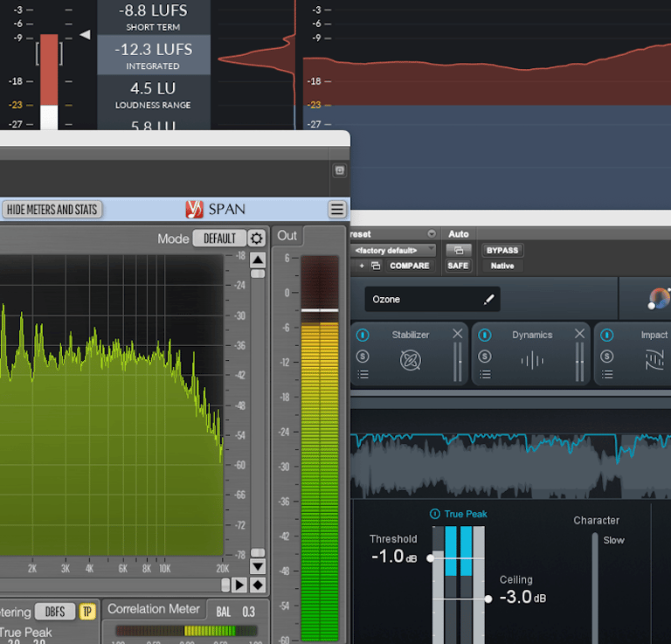Toggle Stabilizer module power

click(x=363, y=335)
